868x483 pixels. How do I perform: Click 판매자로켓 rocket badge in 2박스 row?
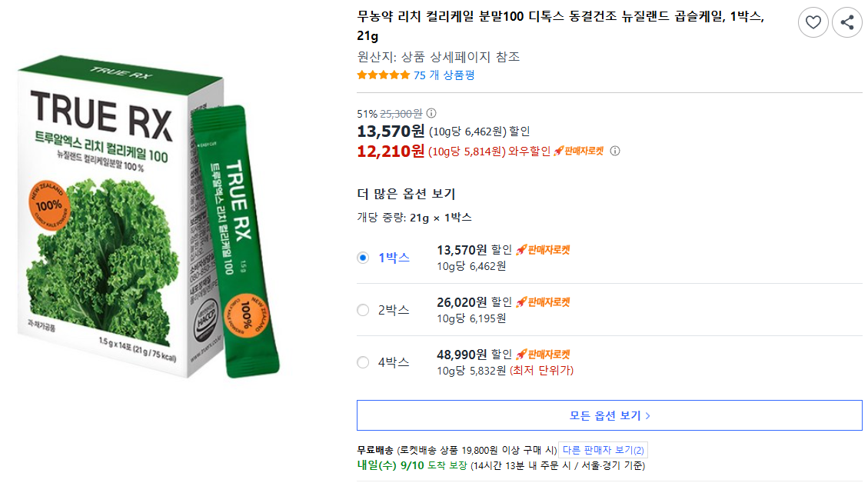543,302
